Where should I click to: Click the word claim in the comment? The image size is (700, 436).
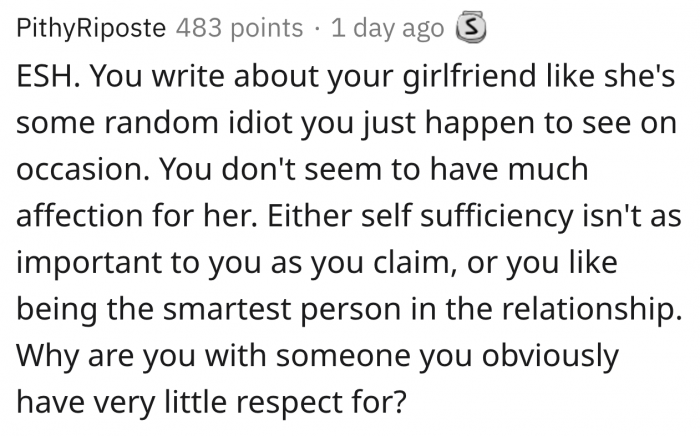415,263
